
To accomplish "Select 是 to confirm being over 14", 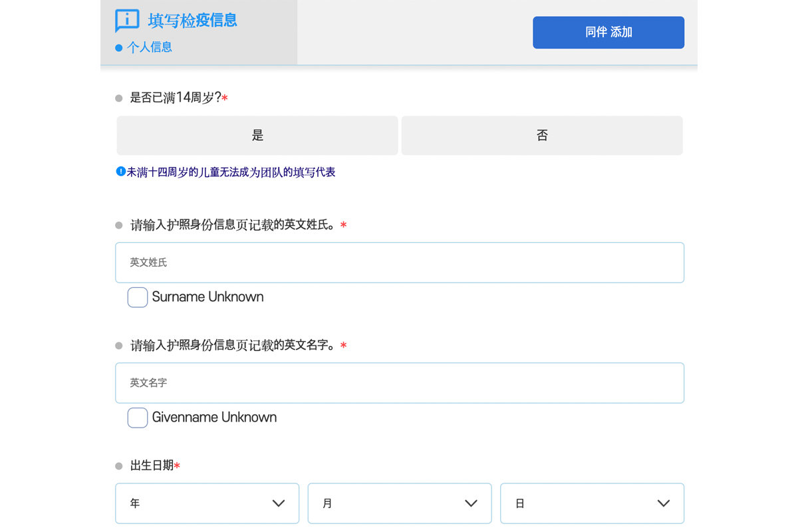I will [257, 135].
